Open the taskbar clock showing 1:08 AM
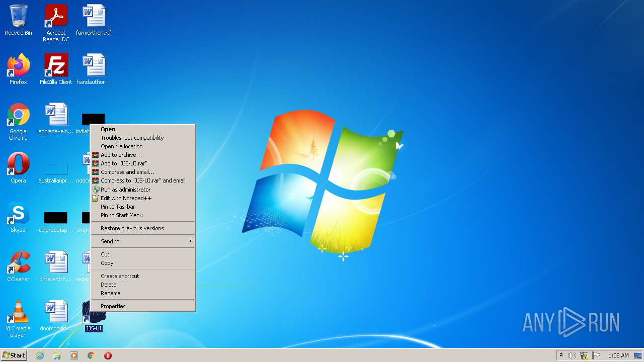 (618, 355)
